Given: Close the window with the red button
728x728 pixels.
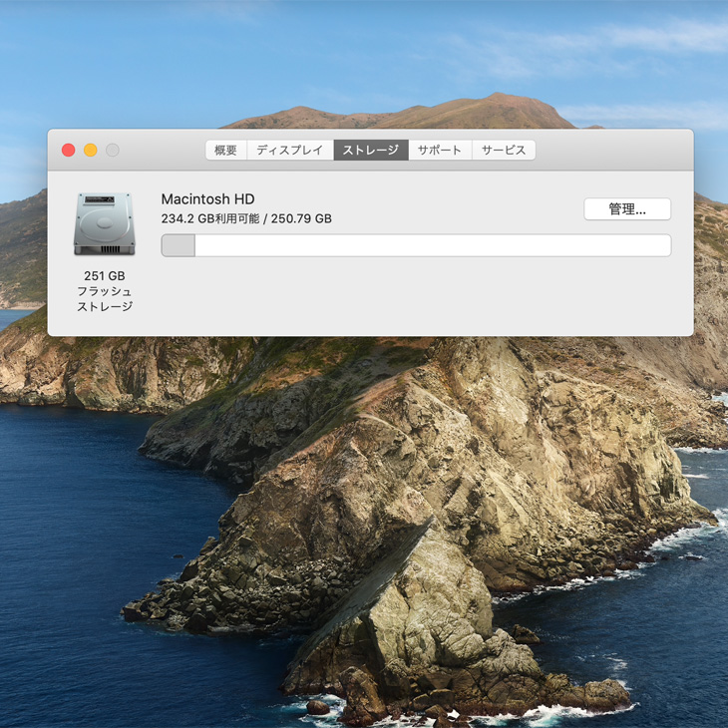Looking at the screenshot, I should tap(68, 151).
